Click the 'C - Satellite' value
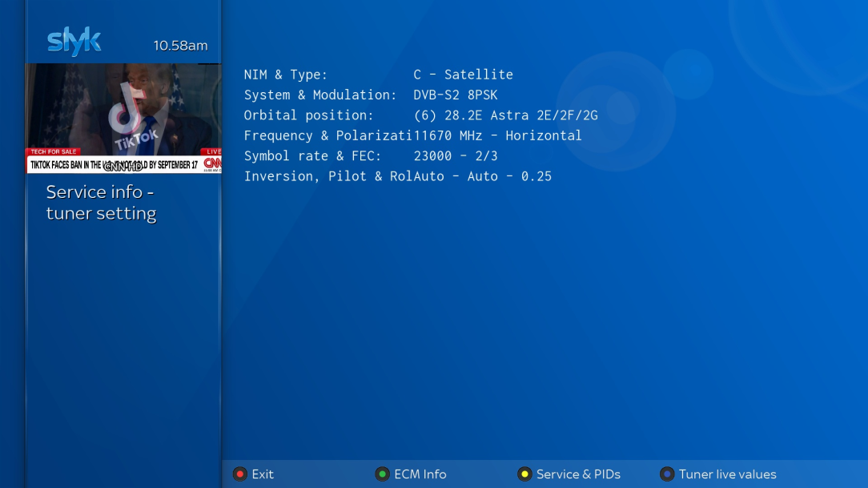This screenshot has width=868, height=488. click(x=464, y=75)
